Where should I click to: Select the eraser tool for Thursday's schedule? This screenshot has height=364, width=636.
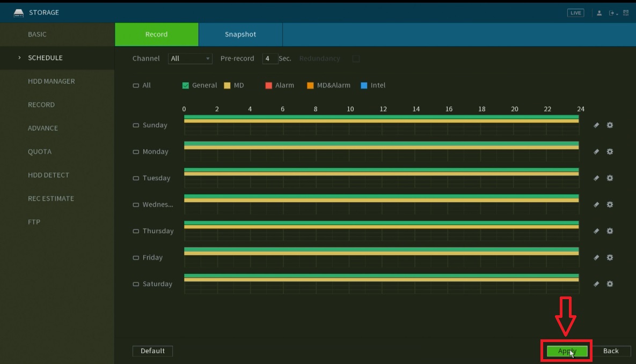coord(596,231)
